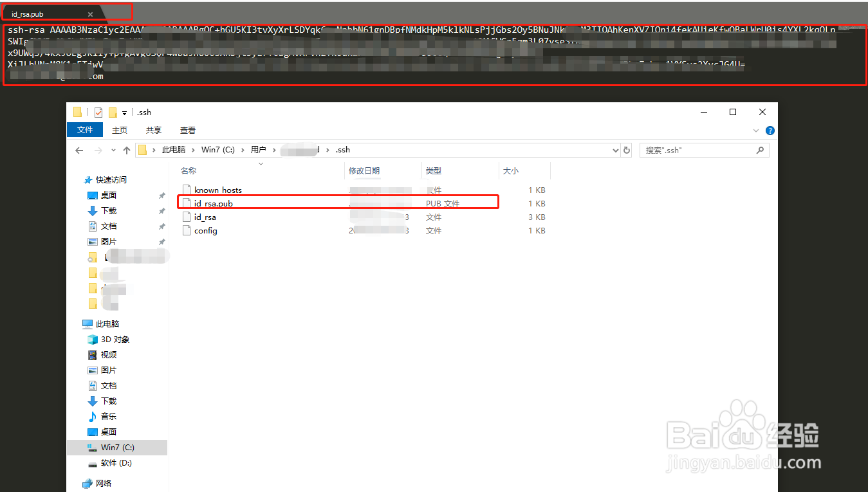Open 文档 under quick access
The width and height of the screenshot is (868, 492).
(109, 226)
